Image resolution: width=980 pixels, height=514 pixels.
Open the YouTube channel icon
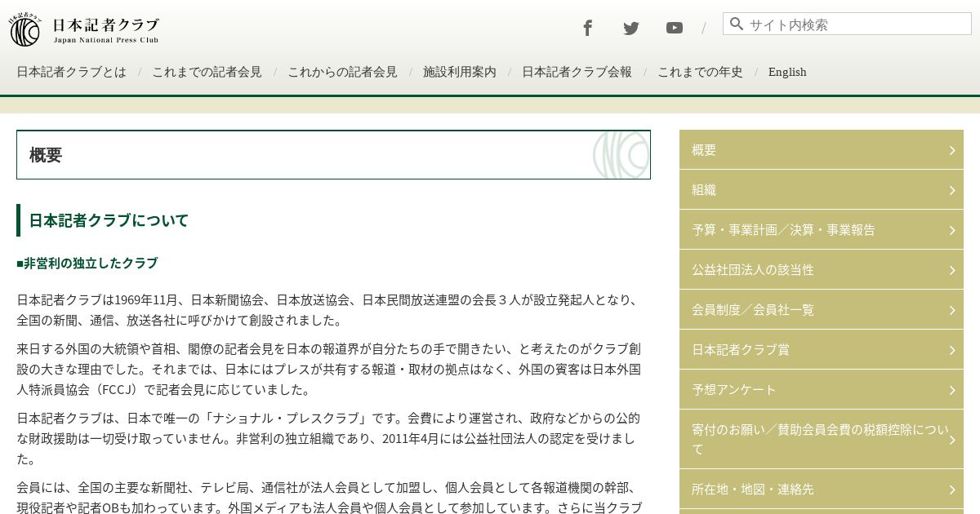click(675, 28)
